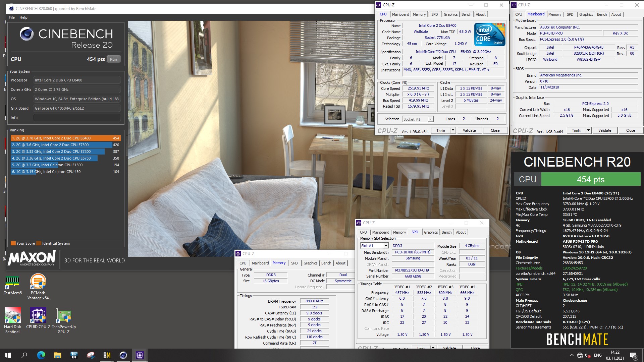Open the notification center icon
Image resolution: width=644 pixels, height=362 pixels.
633,355
